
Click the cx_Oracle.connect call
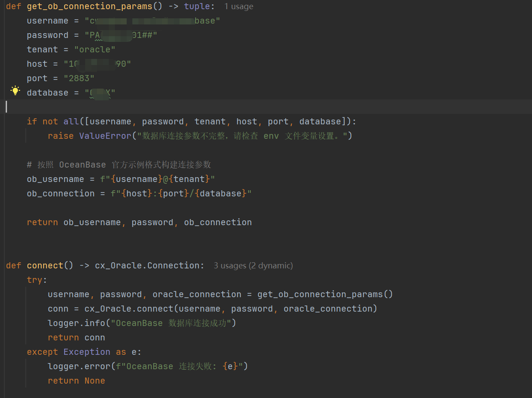coord(231,309)
